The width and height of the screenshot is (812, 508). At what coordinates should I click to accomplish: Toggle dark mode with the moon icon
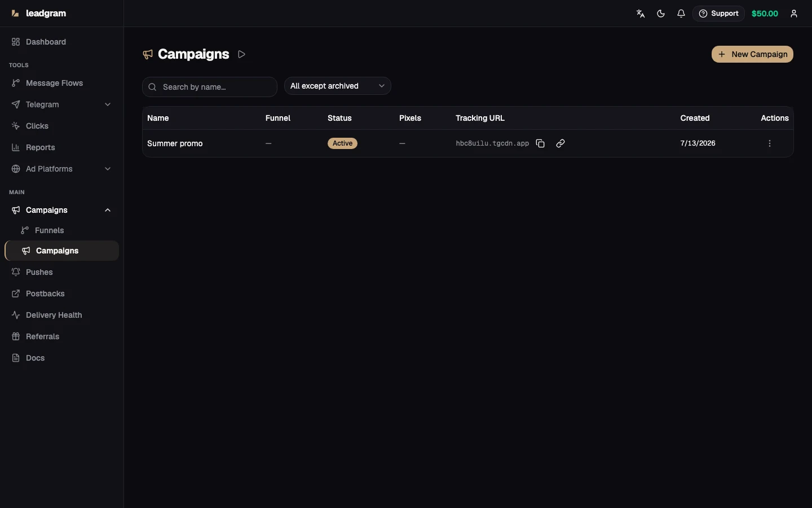point(661,14)
